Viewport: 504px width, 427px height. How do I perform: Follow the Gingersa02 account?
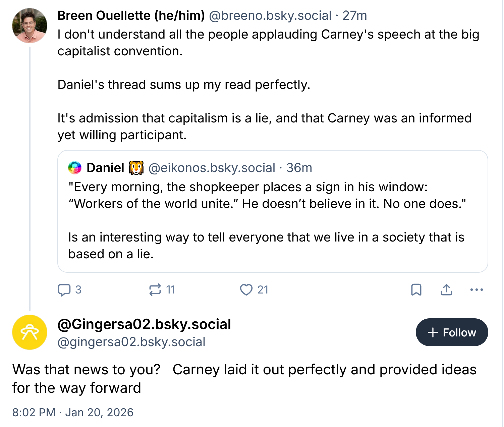click(452, 332)
